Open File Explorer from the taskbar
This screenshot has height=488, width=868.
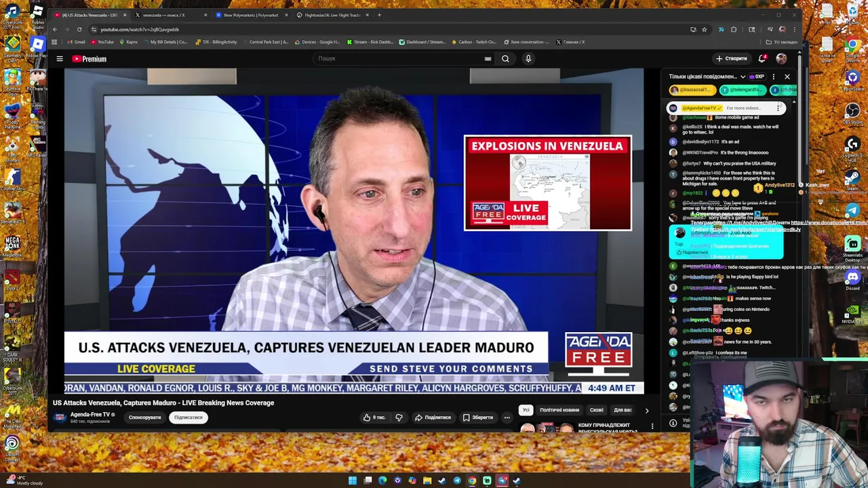click(x=427, y=481)
